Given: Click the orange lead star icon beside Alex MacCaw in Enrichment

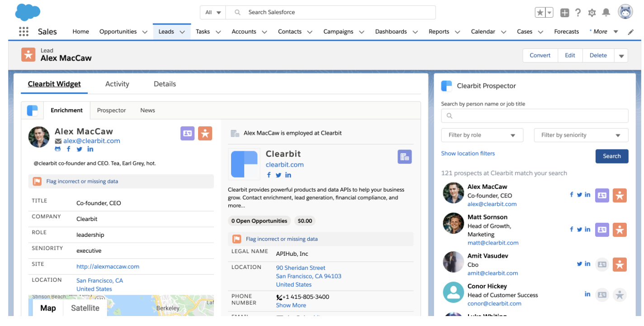Looking at the screenshot, I should pyautogui.click(x=205, y=133).
